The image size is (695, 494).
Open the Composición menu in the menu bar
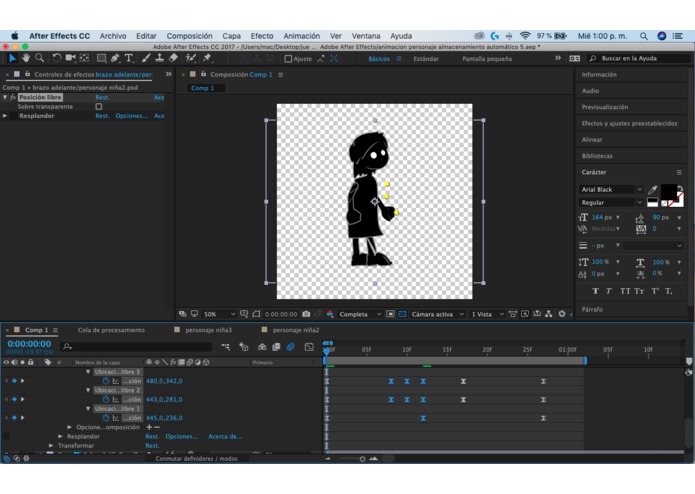(x=189, y=36)
